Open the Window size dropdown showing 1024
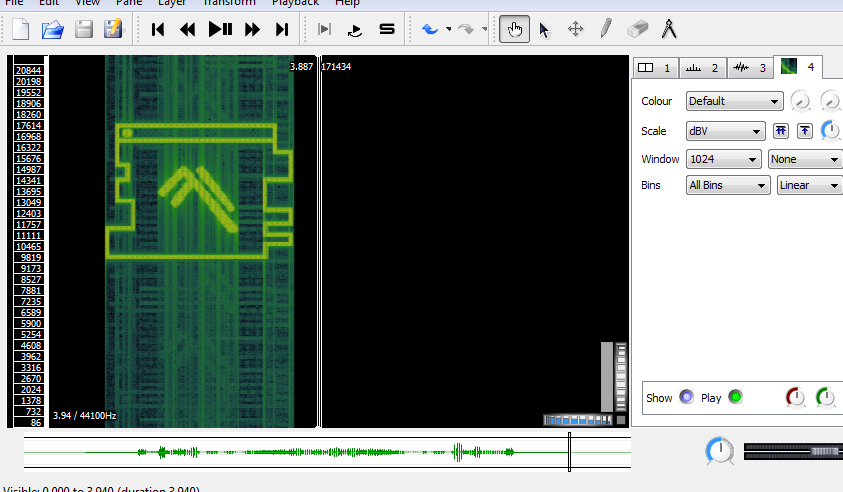 point(725,159)
